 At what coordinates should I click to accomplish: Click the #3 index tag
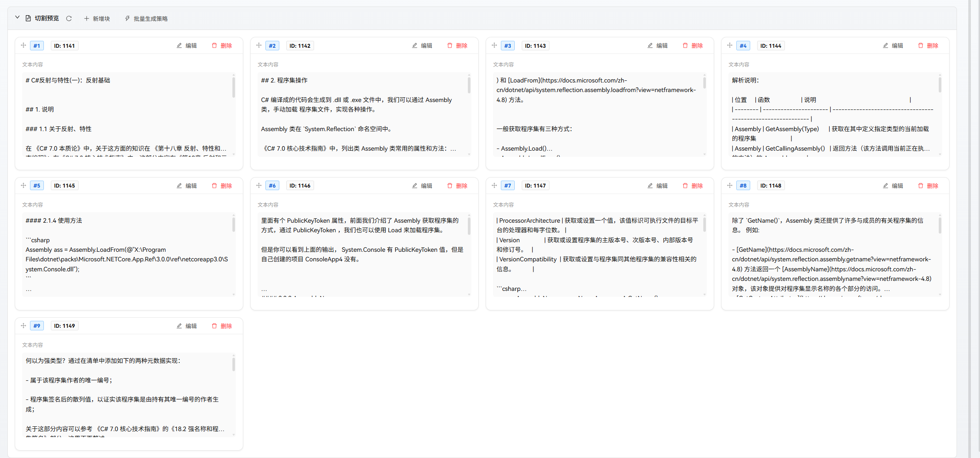[508, 46]
